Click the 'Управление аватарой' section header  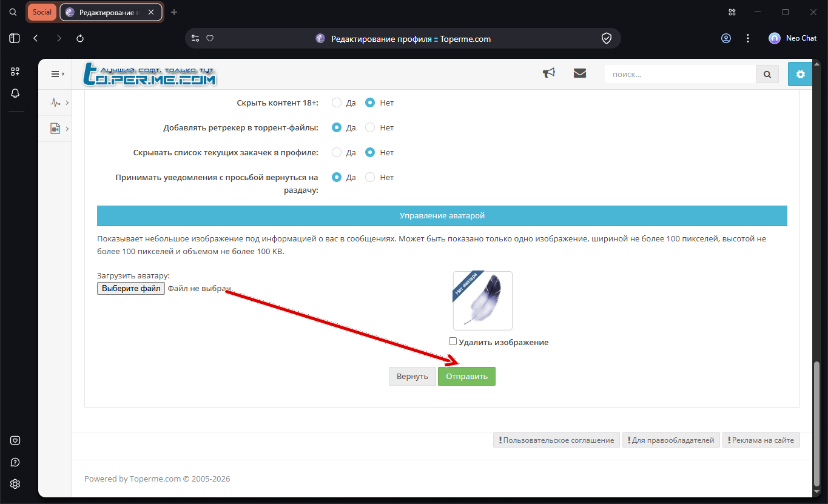442,216
